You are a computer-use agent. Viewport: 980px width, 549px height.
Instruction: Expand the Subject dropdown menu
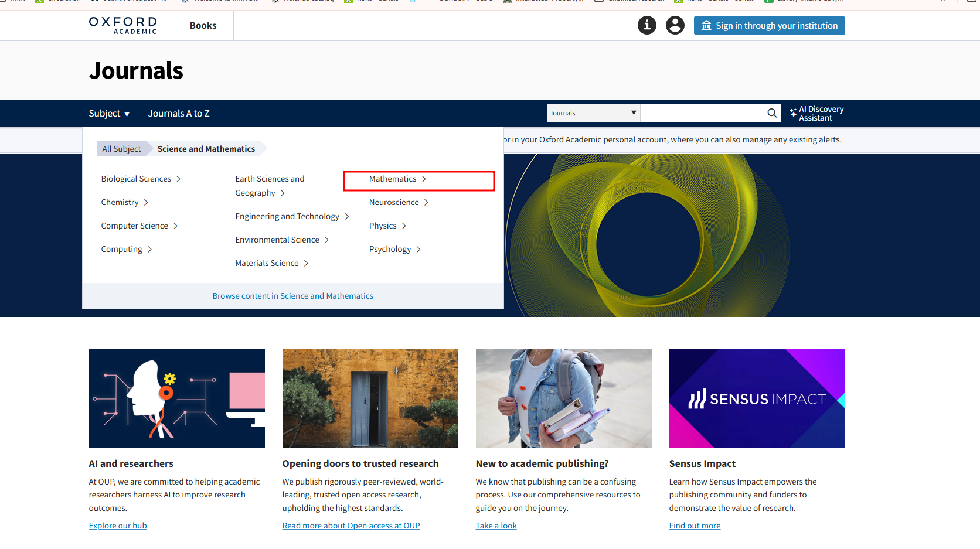click(x=109, y=114)
